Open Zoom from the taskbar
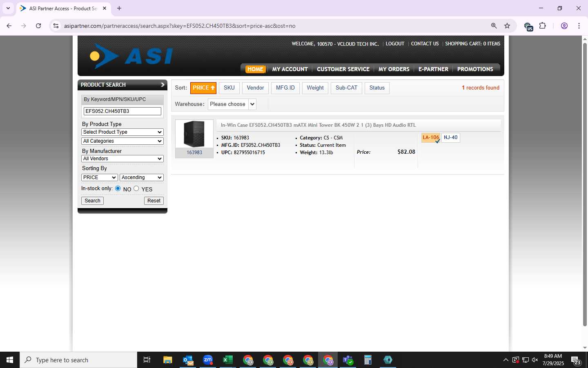The image size is (588, 368). pos(208,360)
